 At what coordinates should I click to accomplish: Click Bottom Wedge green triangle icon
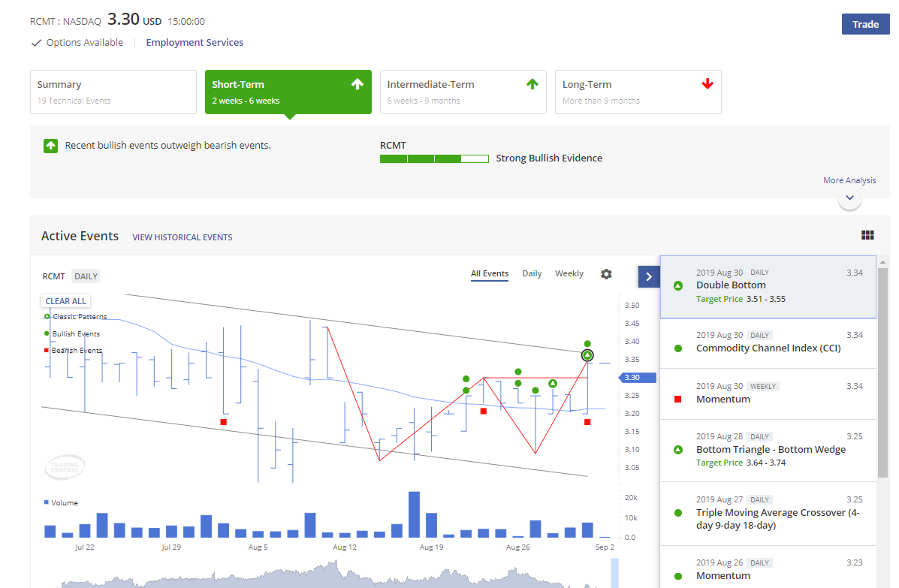(677, 450)
